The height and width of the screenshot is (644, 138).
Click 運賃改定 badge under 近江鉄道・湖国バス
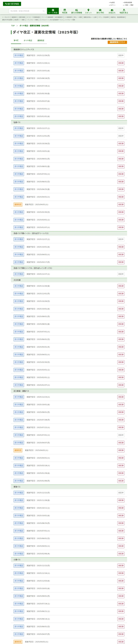coord(18,450)
